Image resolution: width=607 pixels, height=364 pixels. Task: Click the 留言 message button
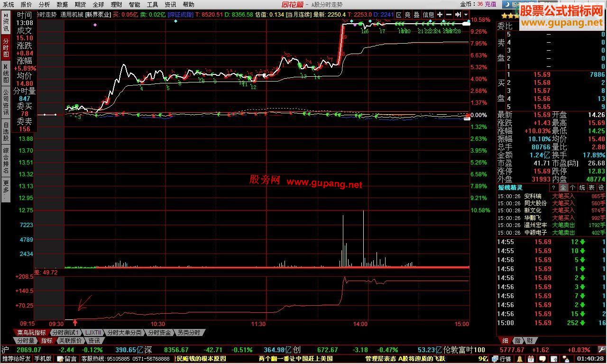click(66, 359)
